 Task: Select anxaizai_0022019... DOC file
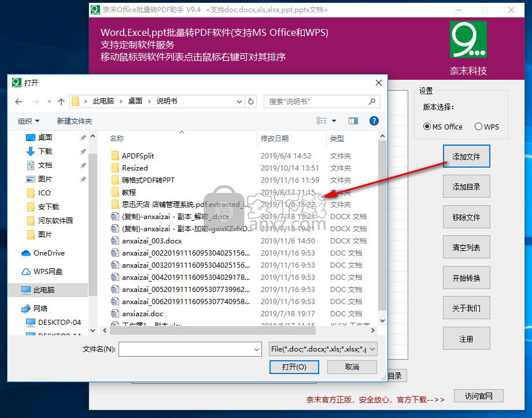click(186, 253)
